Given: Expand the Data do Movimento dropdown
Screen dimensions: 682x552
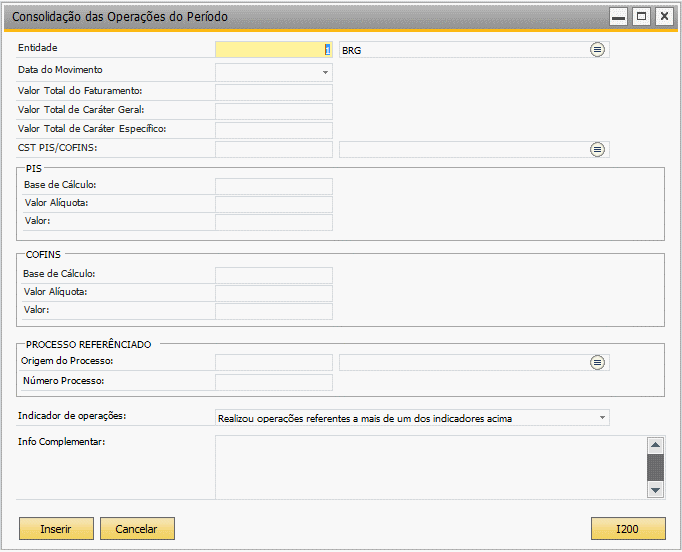Looking at the screenshot, I should pyautogui.click(x=325, y=72).
